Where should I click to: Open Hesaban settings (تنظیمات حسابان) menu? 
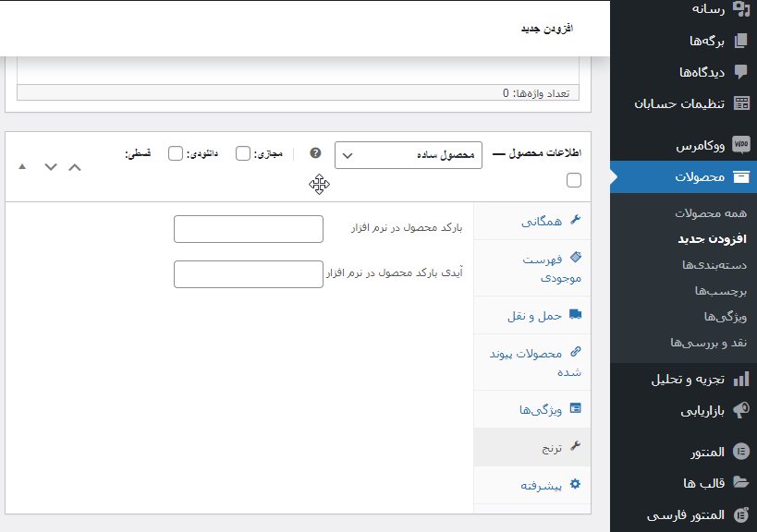(684, 103)
